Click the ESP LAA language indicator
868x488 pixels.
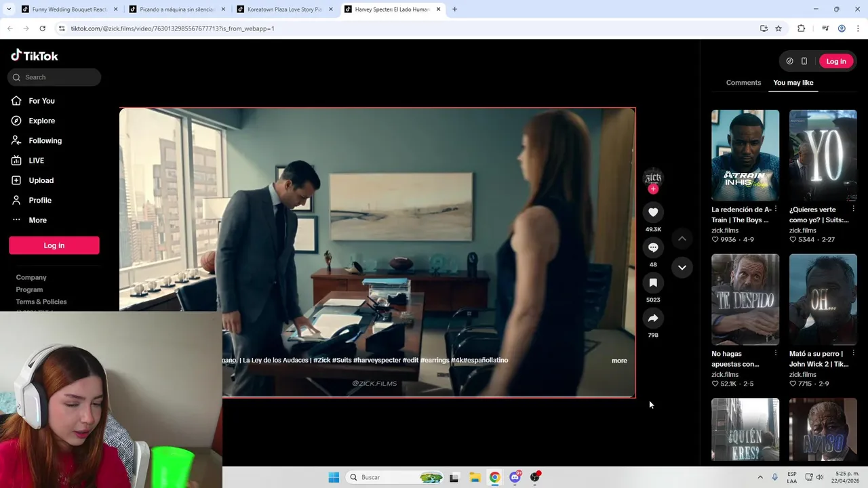coord(792,477)
